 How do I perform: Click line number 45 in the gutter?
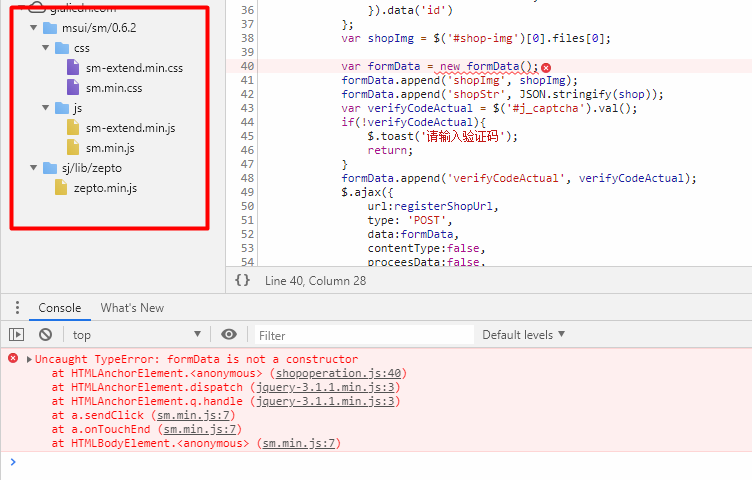[x=247, y=136]
